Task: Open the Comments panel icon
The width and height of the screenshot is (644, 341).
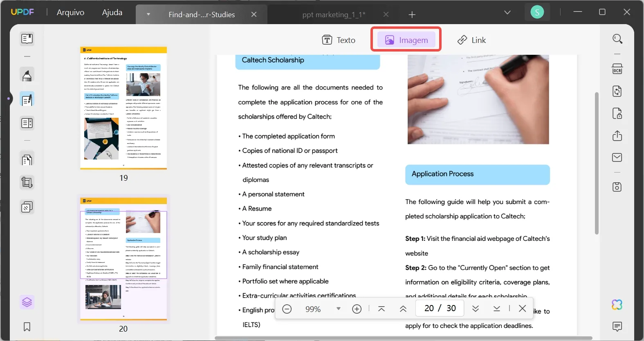Action: tap(617, 326)
